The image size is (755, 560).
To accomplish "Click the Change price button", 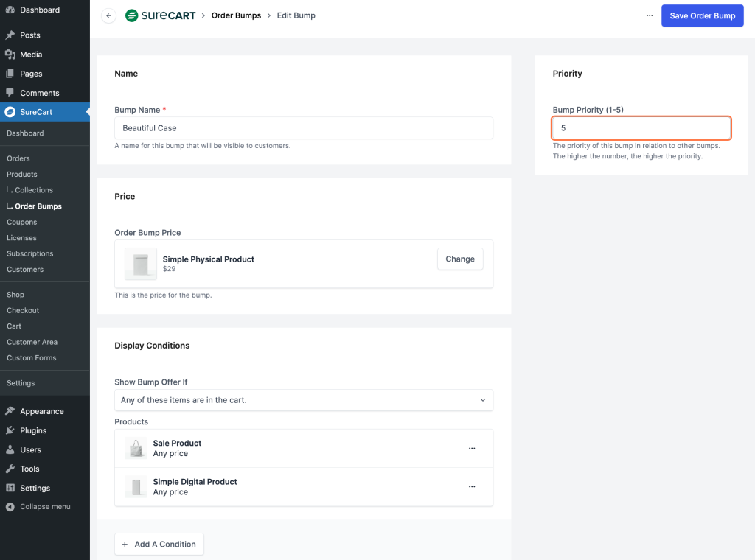I will pos(460,259).
